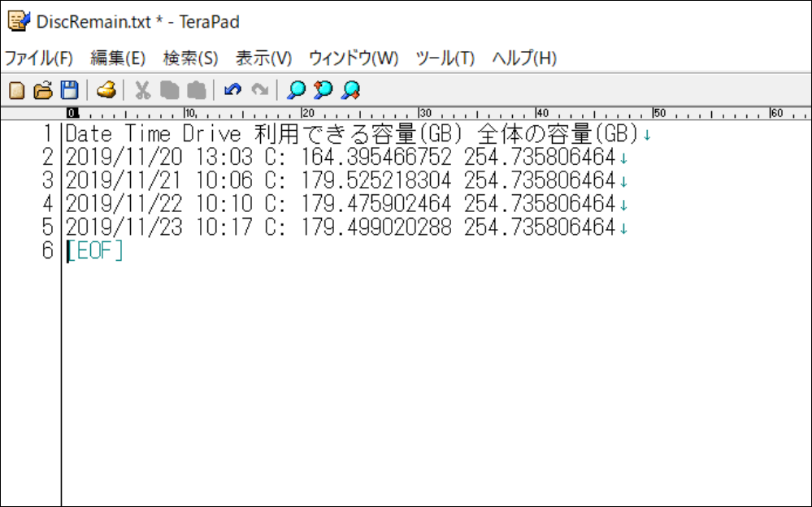Open the ツール(T) menu

point(445,58)
